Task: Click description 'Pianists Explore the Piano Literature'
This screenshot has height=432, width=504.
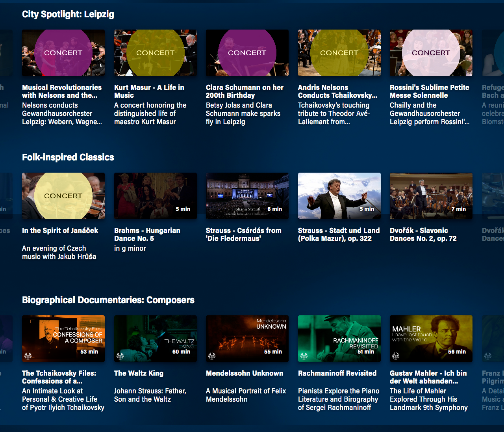Action: click(x=339, y=399)
